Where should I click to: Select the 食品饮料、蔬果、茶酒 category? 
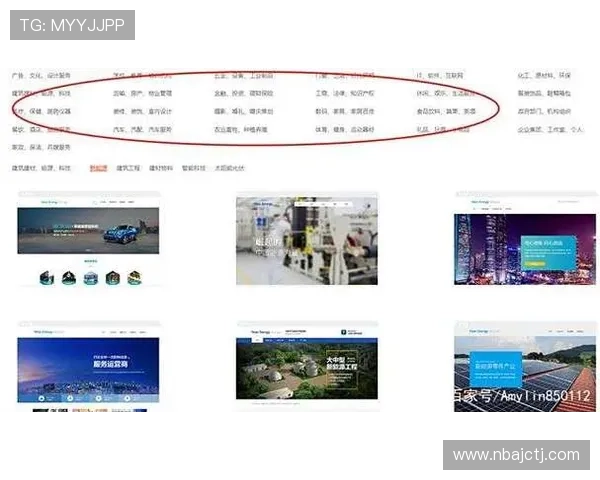[446, 111]
